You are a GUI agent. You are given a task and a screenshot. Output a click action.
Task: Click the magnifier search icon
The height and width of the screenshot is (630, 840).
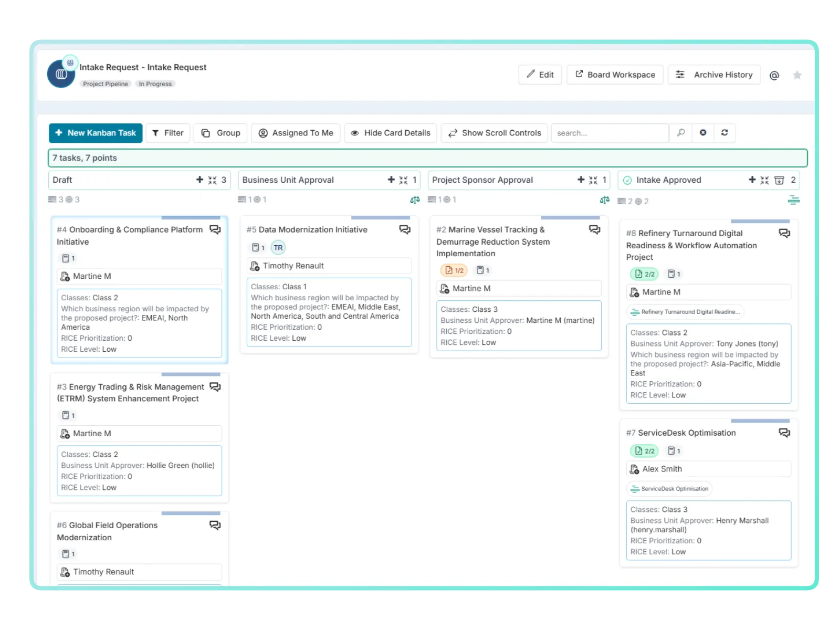pos(681,133)
